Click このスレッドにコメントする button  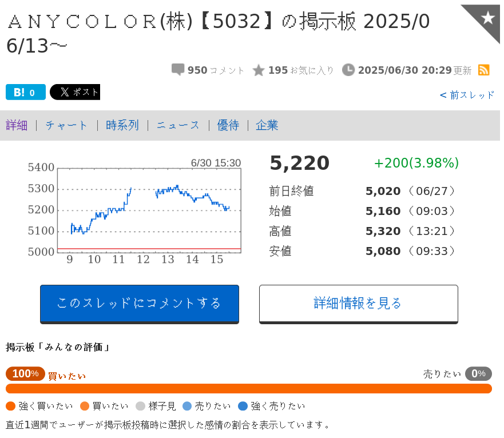coord(140,304)
